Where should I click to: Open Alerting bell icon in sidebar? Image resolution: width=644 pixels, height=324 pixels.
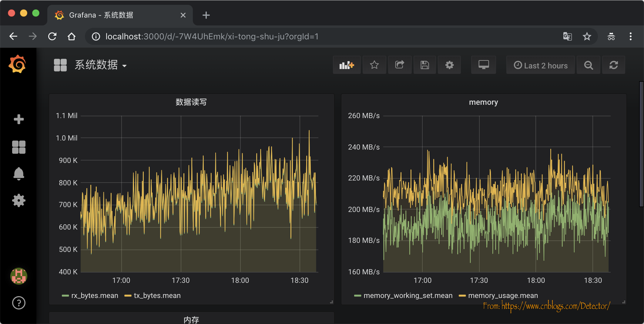pos(19,174)
